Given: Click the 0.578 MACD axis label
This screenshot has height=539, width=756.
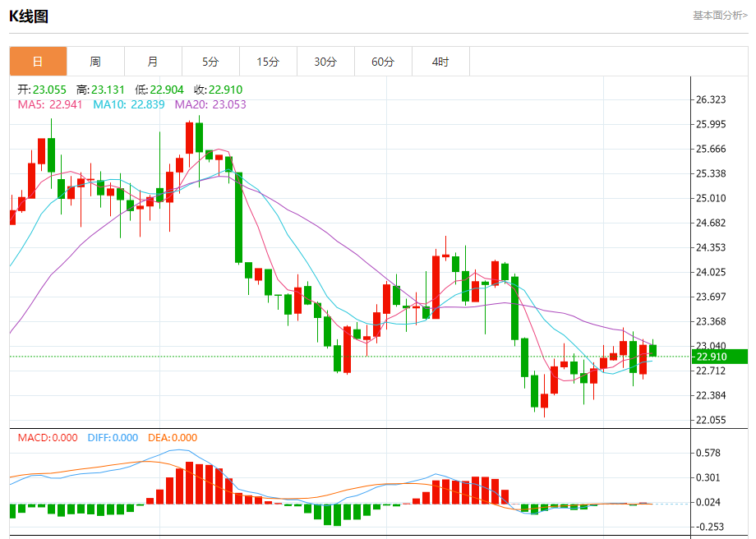Looking at the screenshot, I should (708, 454).
